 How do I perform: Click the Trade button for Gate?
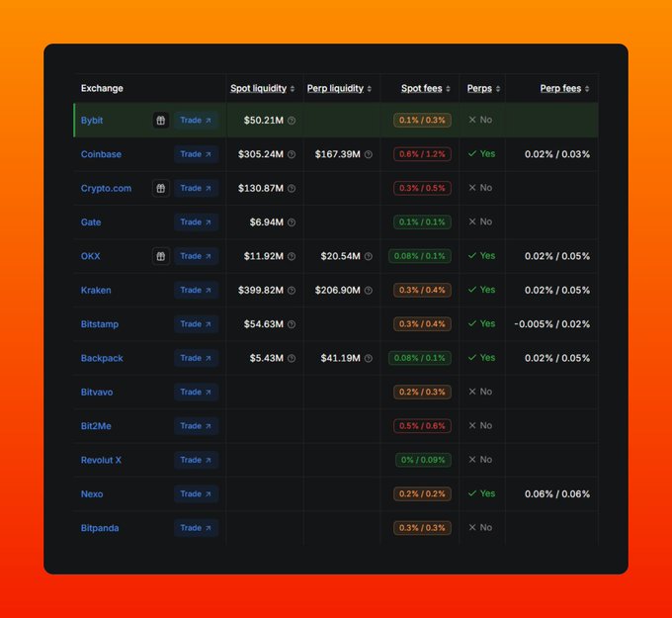pyautogui.click(x=196, y=222)
